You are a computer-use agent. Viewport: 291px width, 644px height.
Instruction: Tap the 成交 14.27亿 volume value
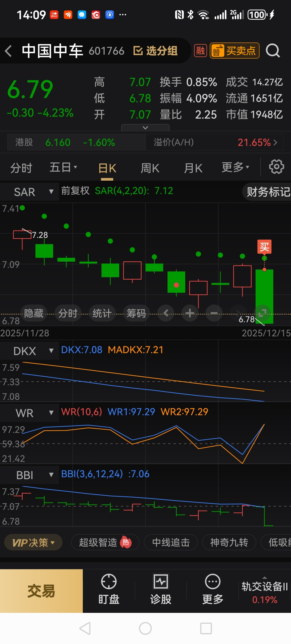[254, 82]
